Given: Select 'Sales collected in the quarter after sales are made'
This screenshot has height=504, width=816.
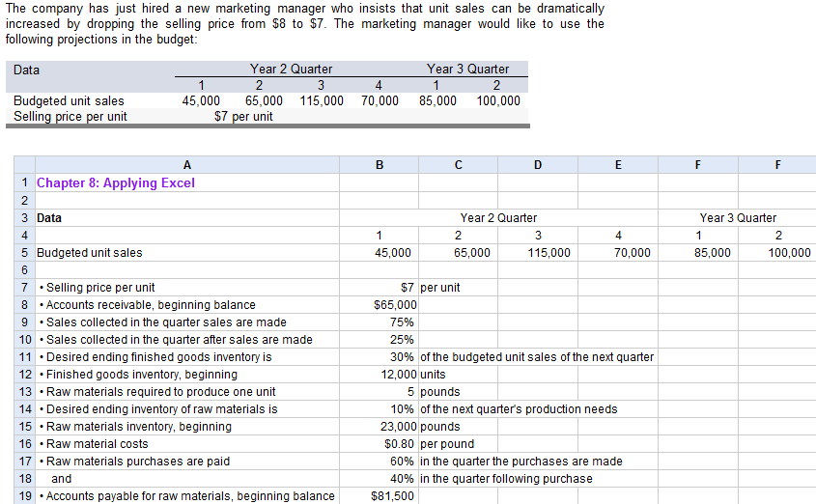Looking at the screenshot, I should tap(186, 340).
